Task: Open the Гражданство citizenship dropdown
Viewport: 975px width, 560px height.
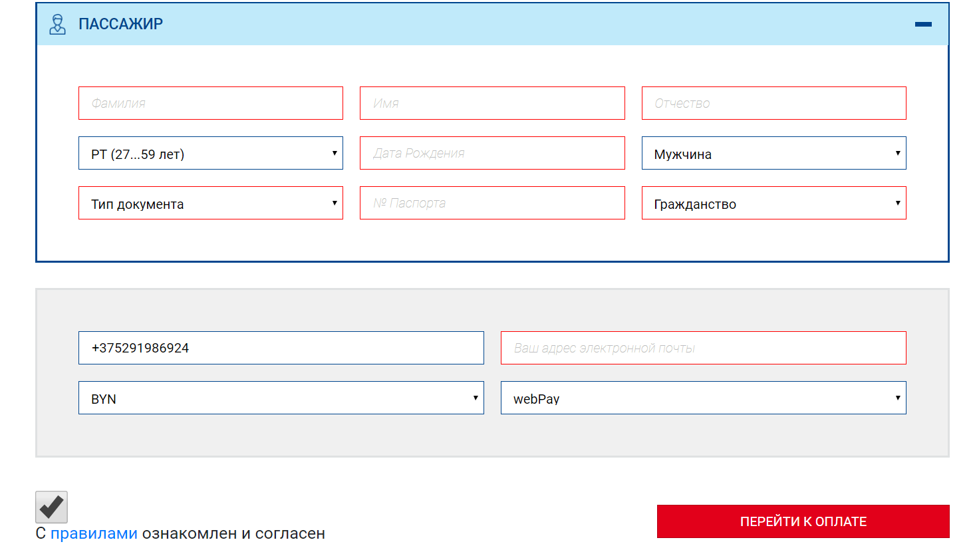Action: (x=773, y=203)
